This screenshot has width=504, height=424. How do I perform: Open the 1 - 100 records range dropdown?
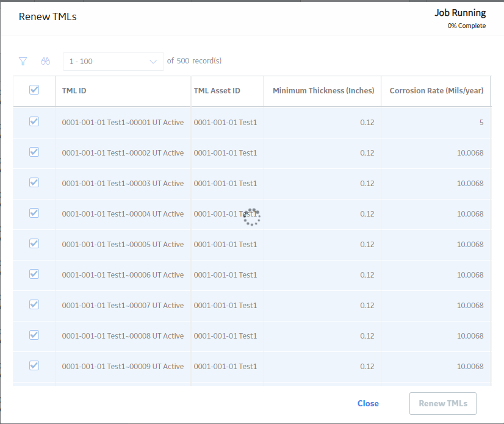[113, 62]
